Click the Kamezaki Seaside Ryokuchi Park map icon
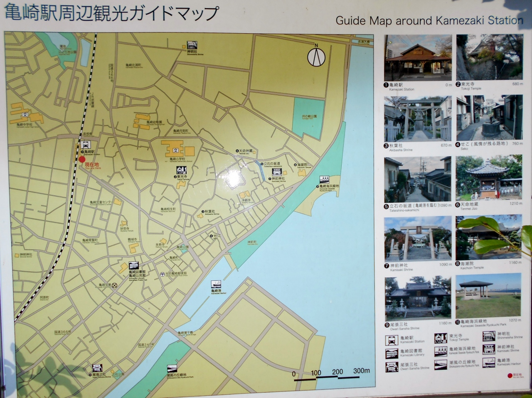This screenshot has width=532, height=398. point(325,179)
